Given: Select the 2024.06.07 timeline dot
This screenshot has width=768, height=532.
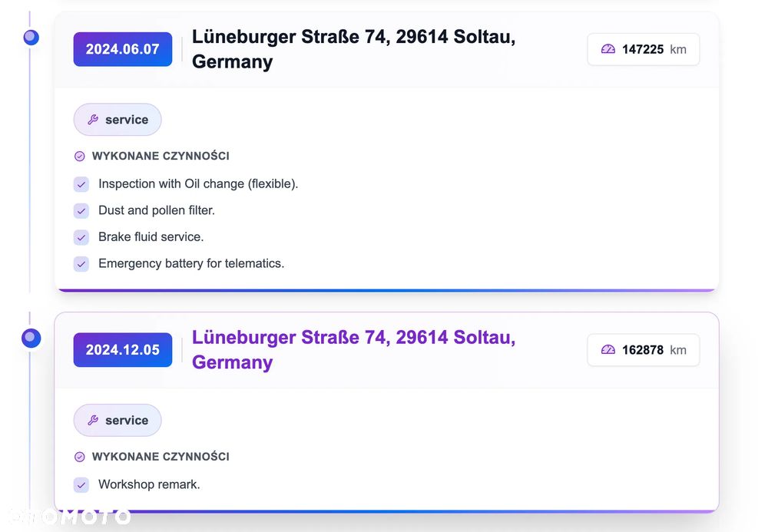Looking at the screenshot, I should coord(31,37).
